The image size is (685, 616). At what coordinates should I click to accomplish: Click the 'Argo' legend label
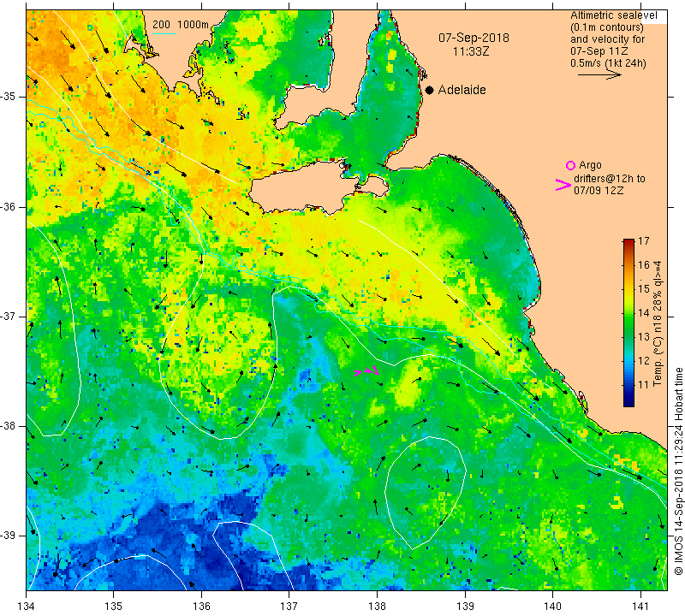(590, 165)
